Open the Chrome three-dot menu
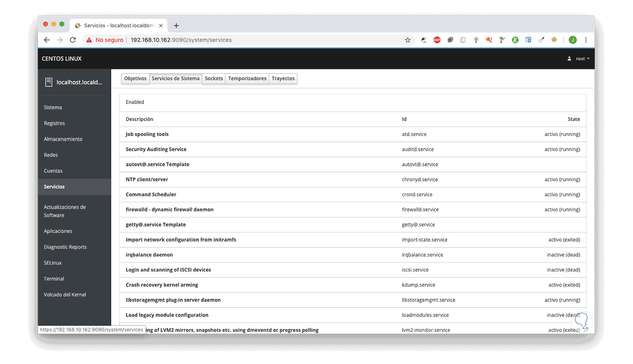 [x=586, y=39]
